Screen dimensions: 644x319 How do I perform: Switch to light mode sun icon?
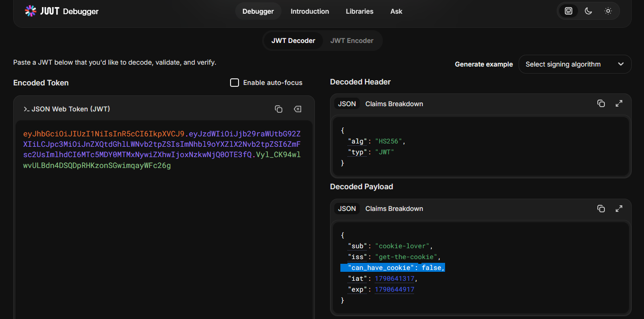click(608, 11)
